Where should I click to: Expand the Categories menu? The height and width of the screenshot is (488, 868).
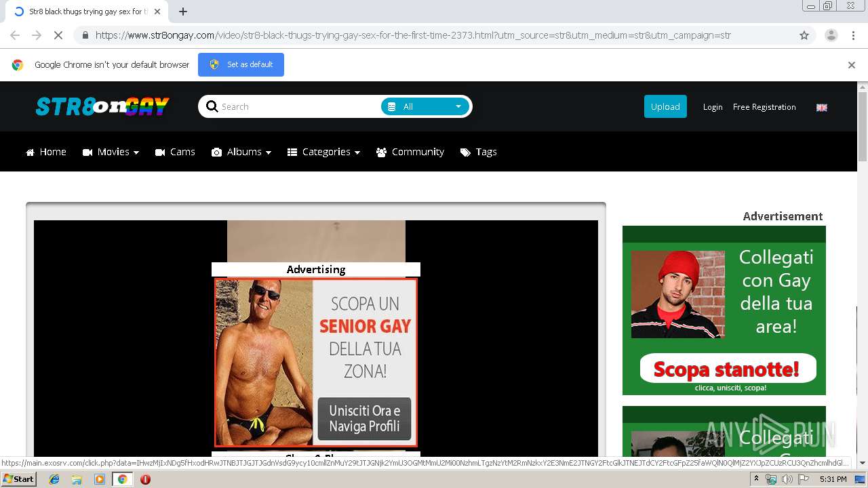tap(323, 152)
